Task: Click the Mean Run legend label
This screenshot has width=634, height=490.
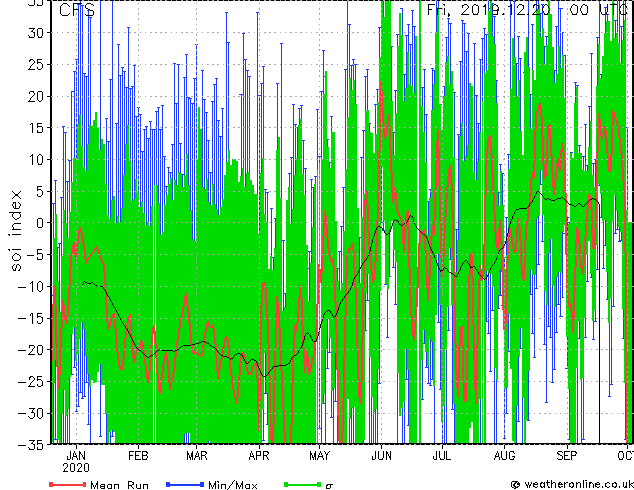Action: 119,485
